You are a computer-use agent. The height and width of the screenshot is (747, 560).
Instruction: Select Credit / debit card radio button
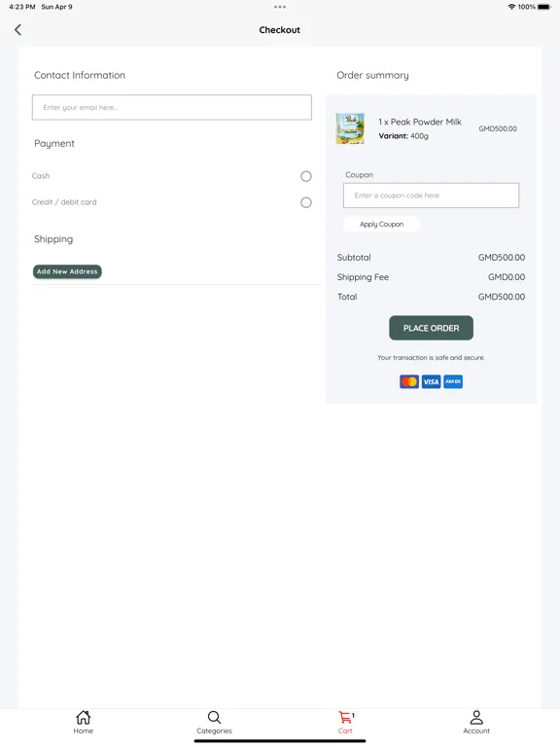click(306, 202)
